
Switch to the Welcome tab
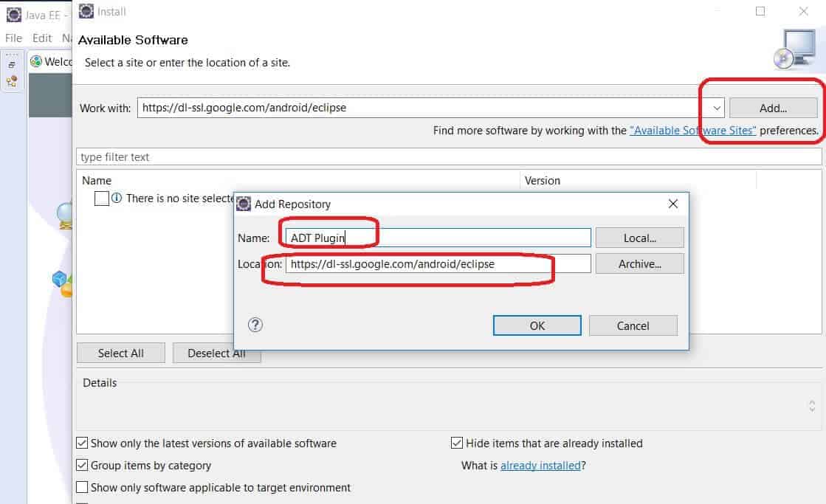point(51,62)
